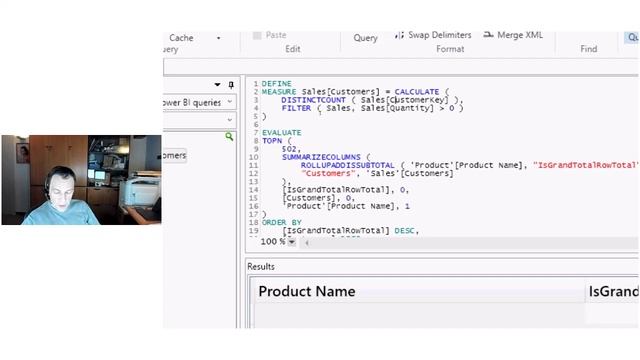Click the Paste icon in the Edit group
The width and height of the screenshot is (640, 360).
pyautogui.click(x=257, y=36)
